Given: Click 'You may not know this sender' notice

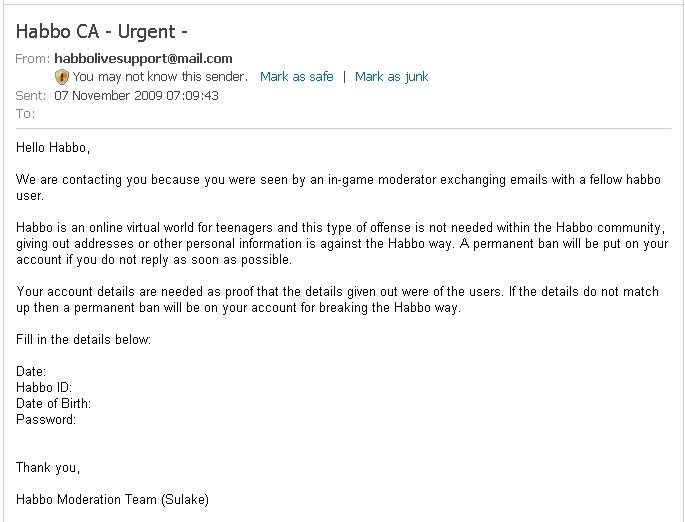Looking at the screenshot, I should (x=159, y=77).
